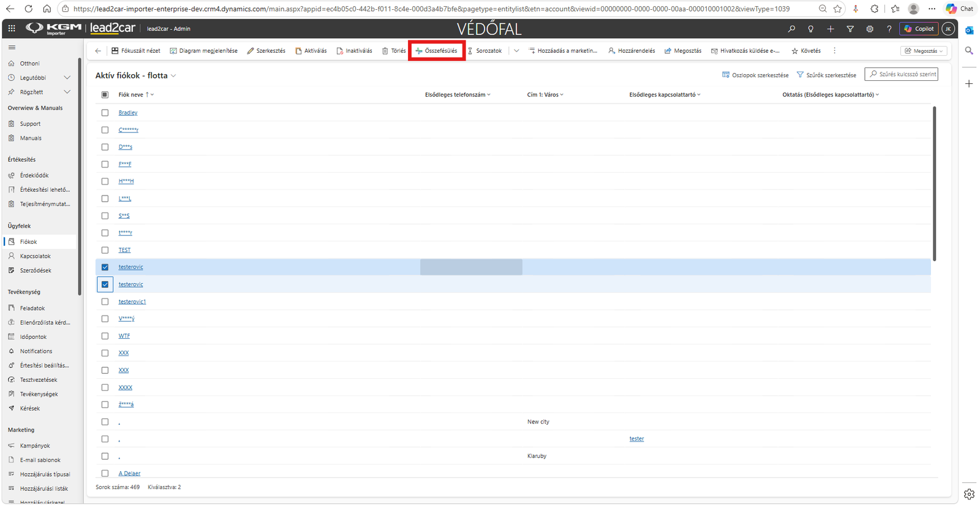The image size is (980, 505).
Task: Open the Bradley account link
Action: (x=128, y=113)
